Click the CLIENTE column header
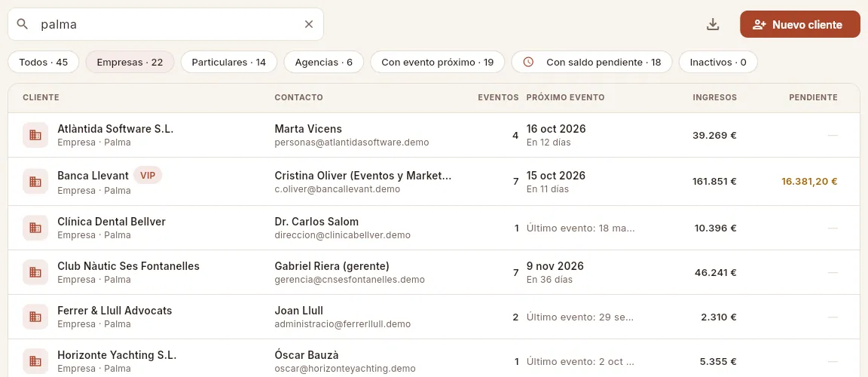868x377 pixels. click(x=41, y=97)
